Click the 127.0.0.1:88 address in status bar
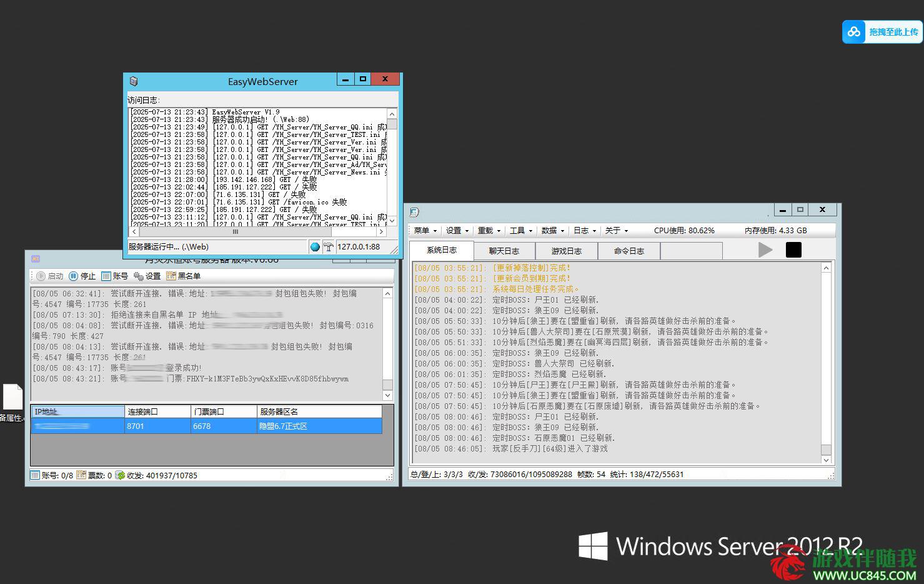This screenshot has width=924, height=584. pyautogui.click(x=359, y=247)
